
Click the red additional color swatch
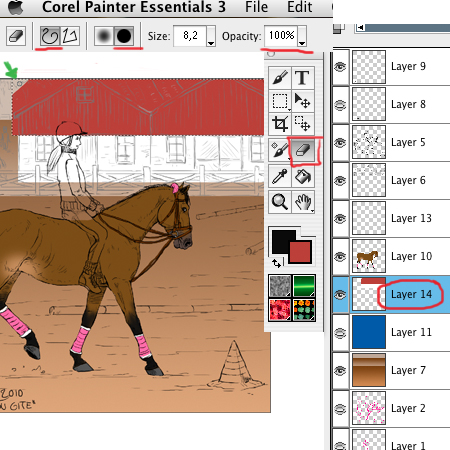click(x=300, y=252)
